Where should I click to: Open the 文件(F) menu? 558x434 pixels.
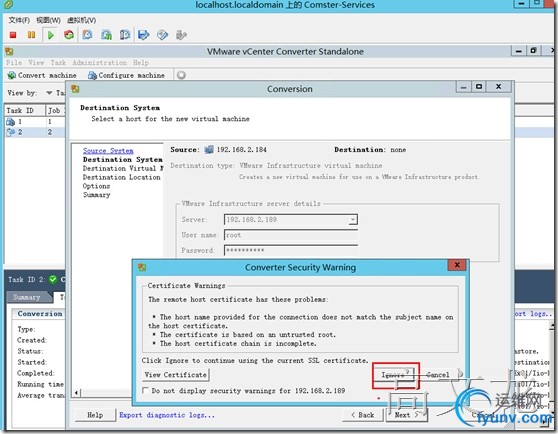19,20
